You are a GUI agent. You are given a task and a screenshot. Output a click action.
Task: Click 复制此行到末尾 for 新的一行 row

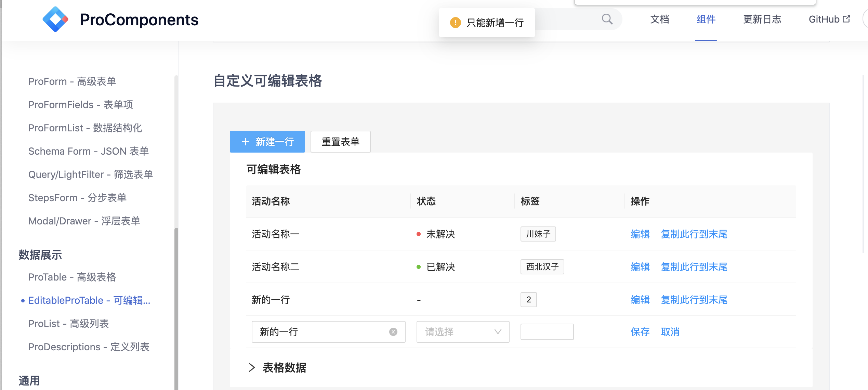(x=694, y=300)
